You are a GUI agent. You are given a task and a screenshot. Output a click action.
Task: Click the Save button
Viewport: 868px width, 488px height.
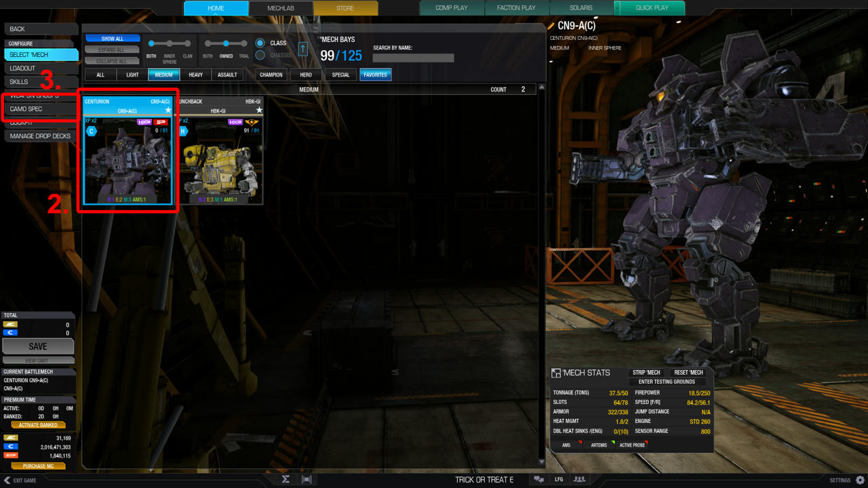pos(38,346)
